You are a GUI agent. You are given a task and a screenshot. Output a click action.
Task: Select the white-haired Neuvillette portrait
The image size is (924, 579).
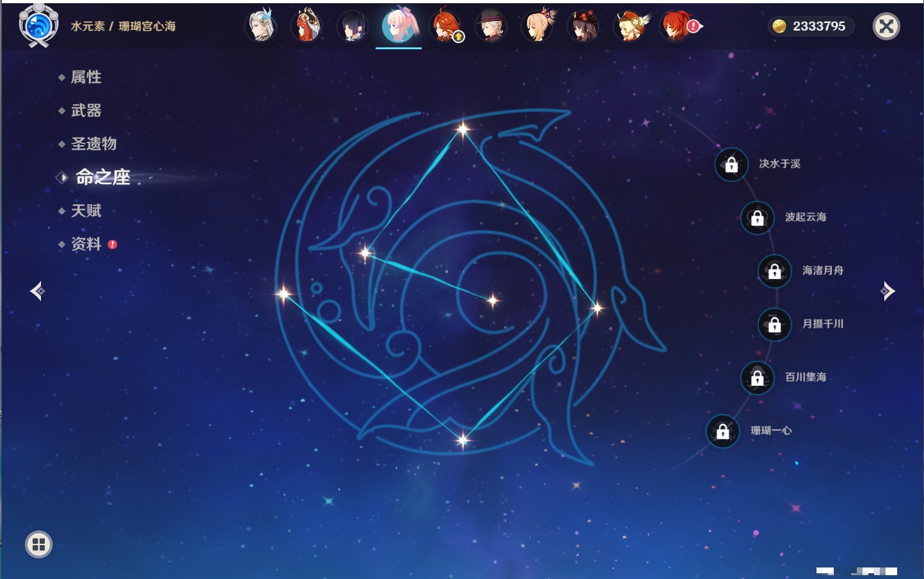click(261, 26)
